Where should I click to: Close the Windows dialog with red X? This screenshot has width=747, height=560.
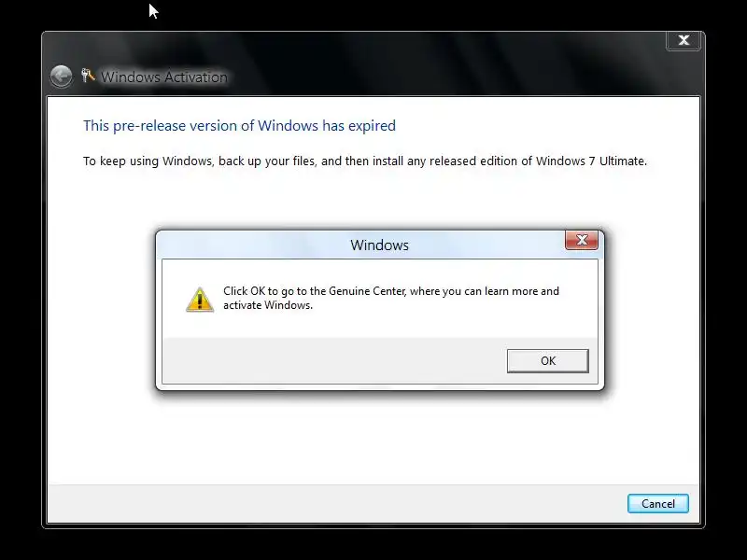(x=581, y=240)
